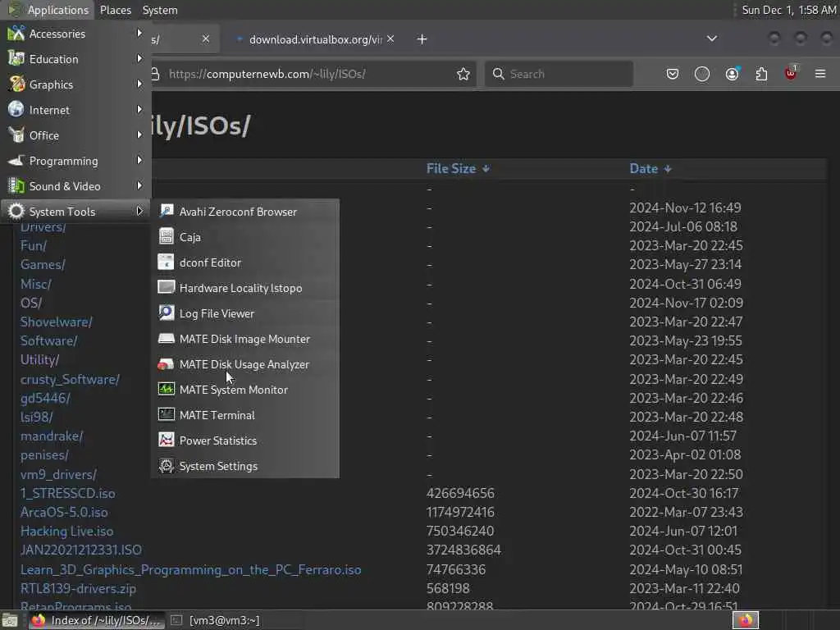
Task: Open Avahi Zeroconf Browser icon
Action: click(x=166, y=211)
